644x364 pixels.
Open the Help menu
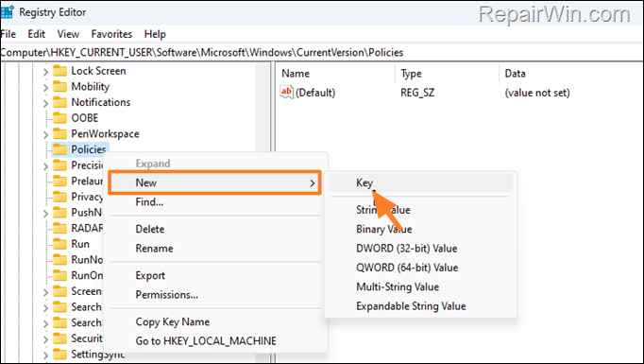pos(155,34)
